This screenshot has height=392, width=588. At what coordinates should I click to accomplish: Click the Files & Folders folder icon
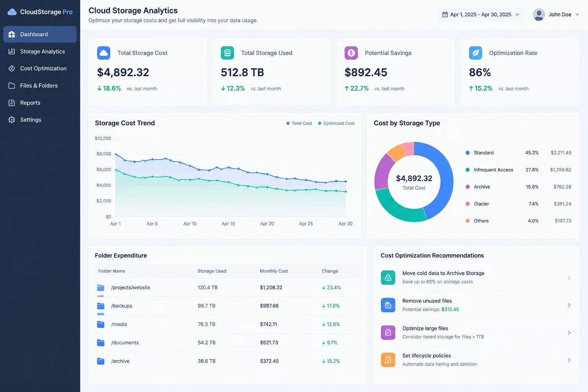[12, 86]
